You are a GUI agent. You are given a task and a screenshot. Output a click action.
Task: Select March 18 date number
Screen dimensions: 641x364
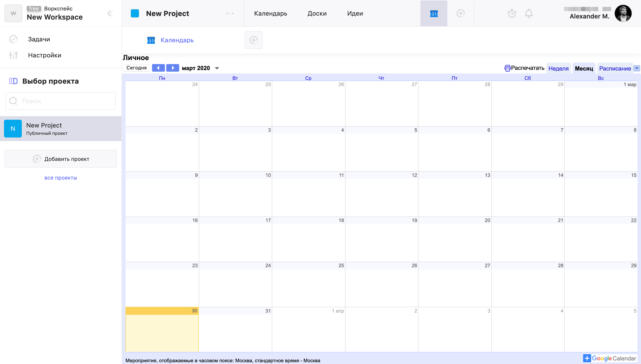(x=341, y=220)
